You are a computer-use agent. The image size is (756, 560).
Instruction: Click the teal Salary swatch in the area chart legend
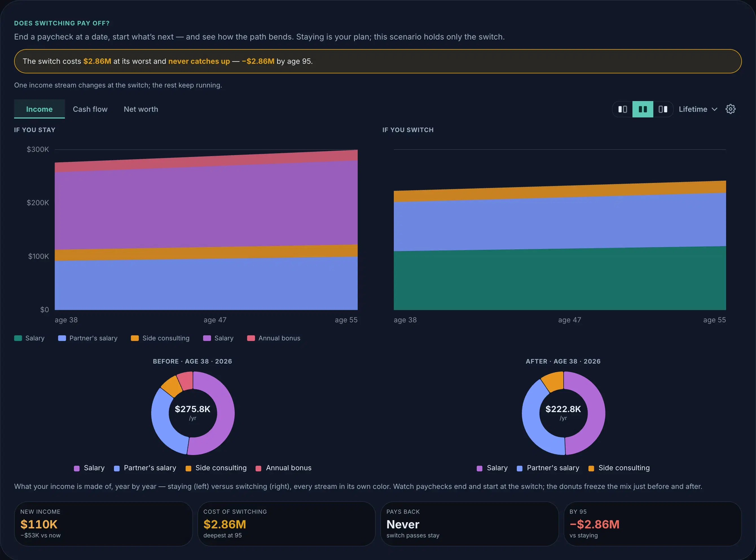[18, 338]
